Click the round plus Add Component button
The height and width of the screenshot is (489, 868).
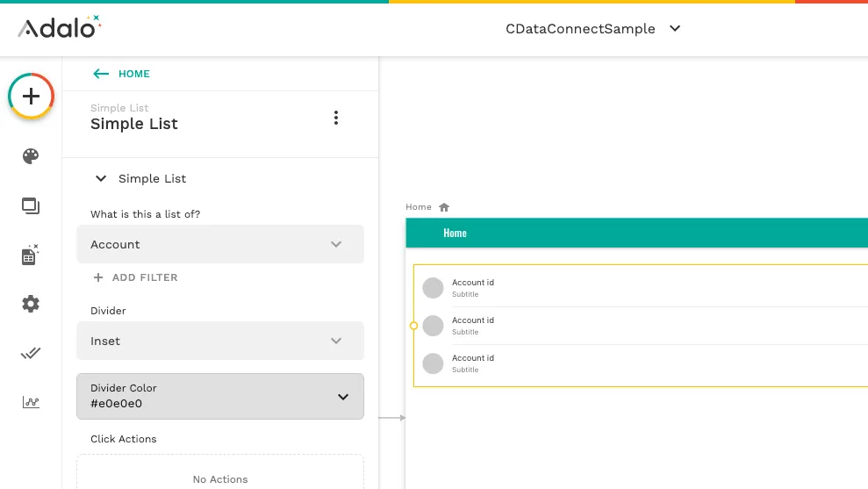(32, 97)
